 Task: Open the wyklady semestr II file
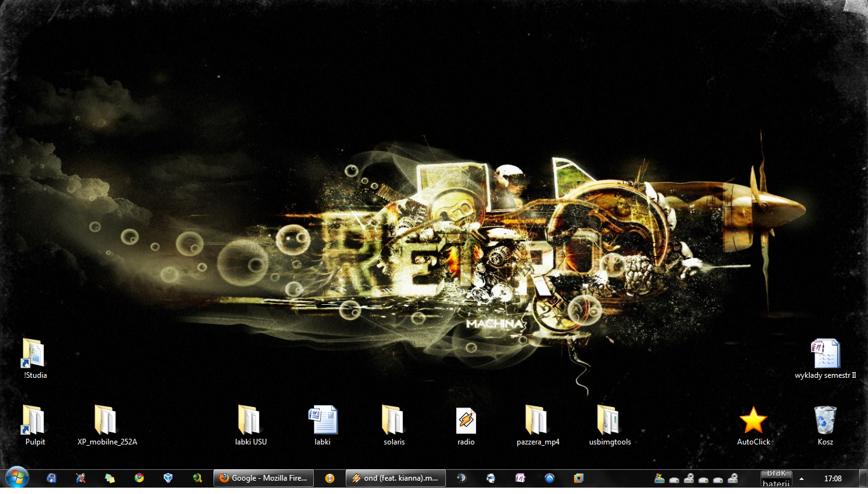(x=825, y=354)
